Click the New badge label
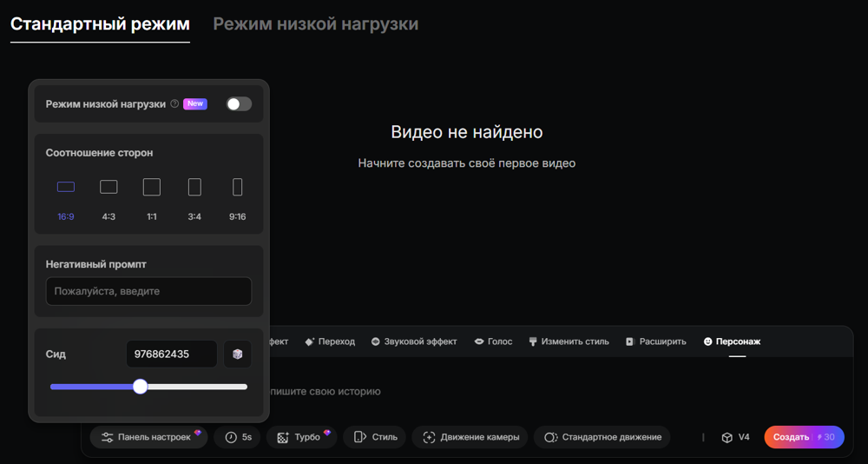The image size is (868, 464). click(194, 103)
